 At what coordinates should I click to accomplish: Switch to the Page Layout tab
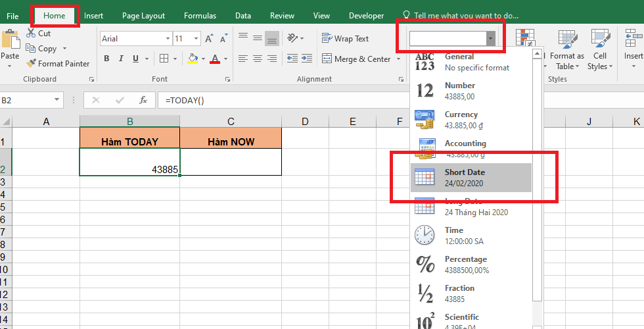coord(143,16)
